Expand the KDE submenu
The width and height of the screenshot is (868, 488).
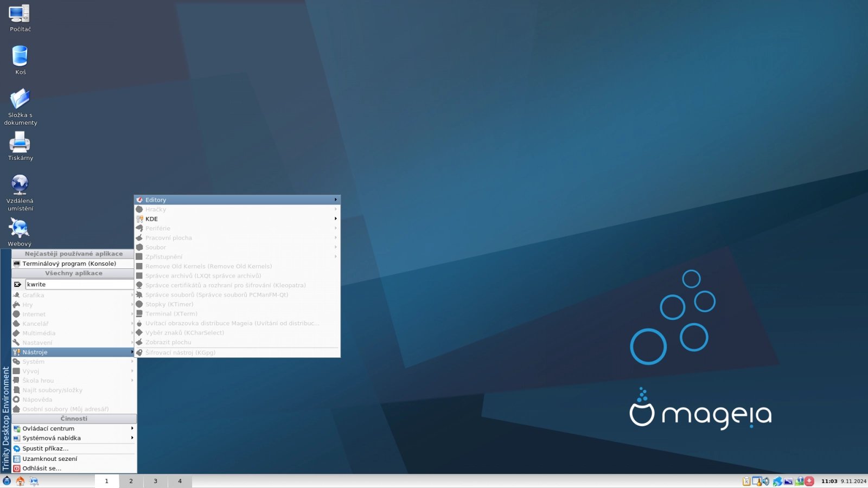[237, 219]
